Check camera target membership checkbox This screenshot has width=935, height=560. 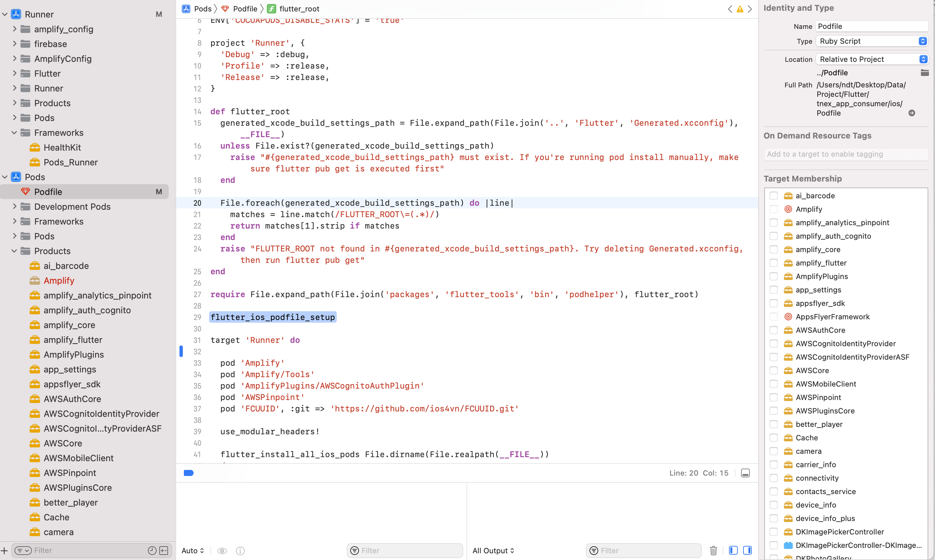pyautogui.click(x=773, y=451)
